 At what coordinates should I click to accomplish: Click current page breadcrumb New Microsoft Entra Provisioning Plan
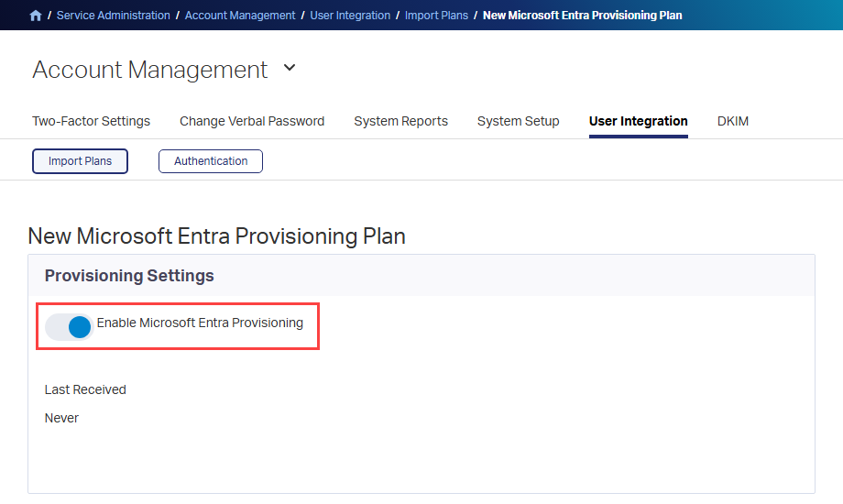point(582,16)
